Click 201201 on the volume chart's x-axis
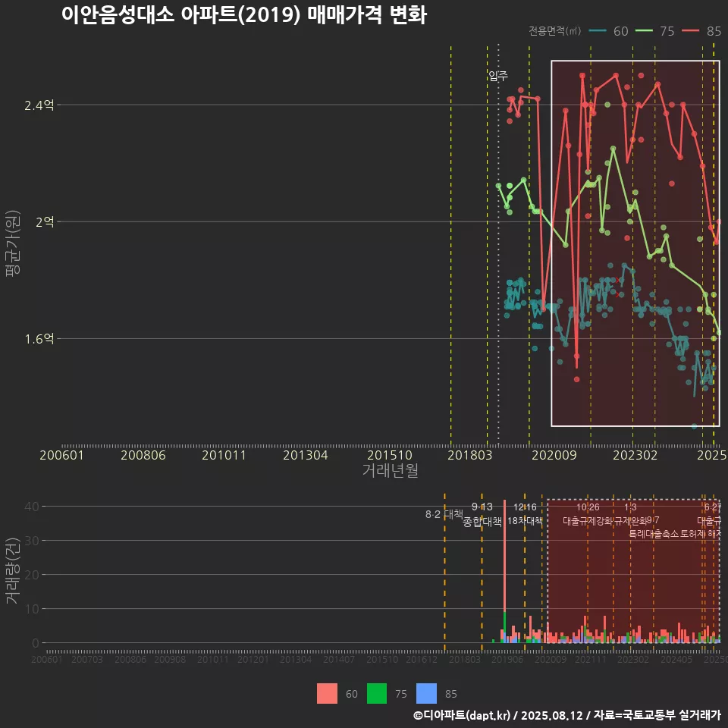This screenshot has height=728, width=728. (253, 659)
